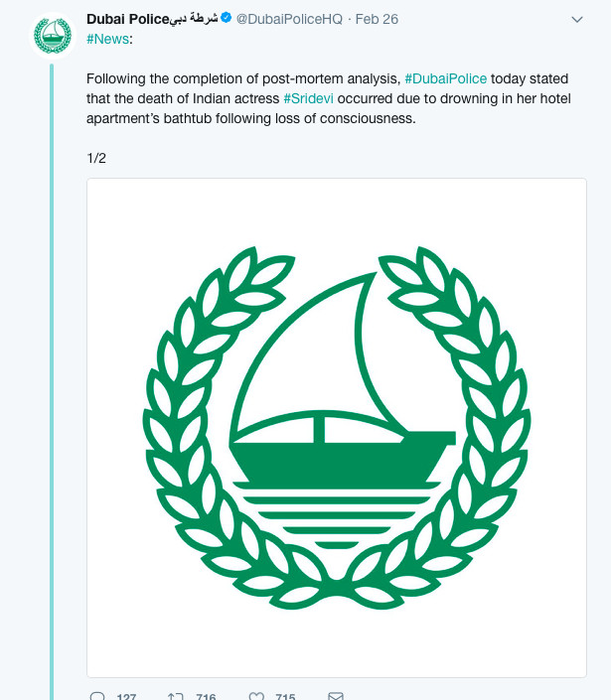Click the retweet arrows icon
The width and height of the screenshot is (611, 700).
[176, 696]
